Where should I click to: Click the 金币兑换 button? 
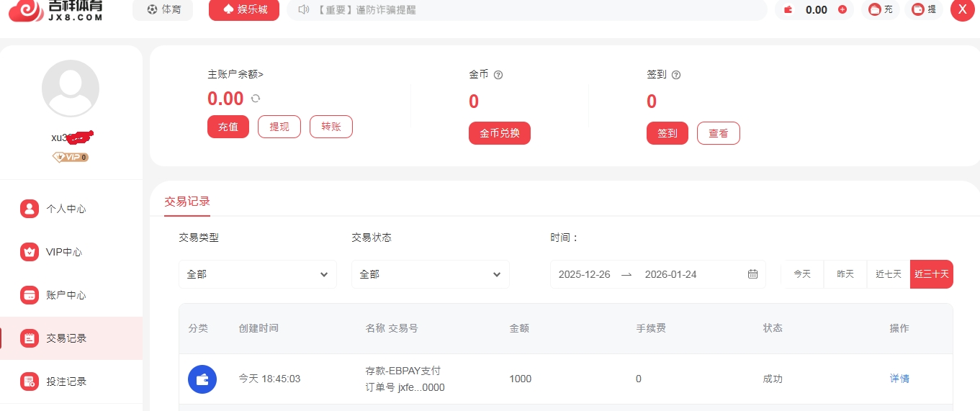point(500,133)
